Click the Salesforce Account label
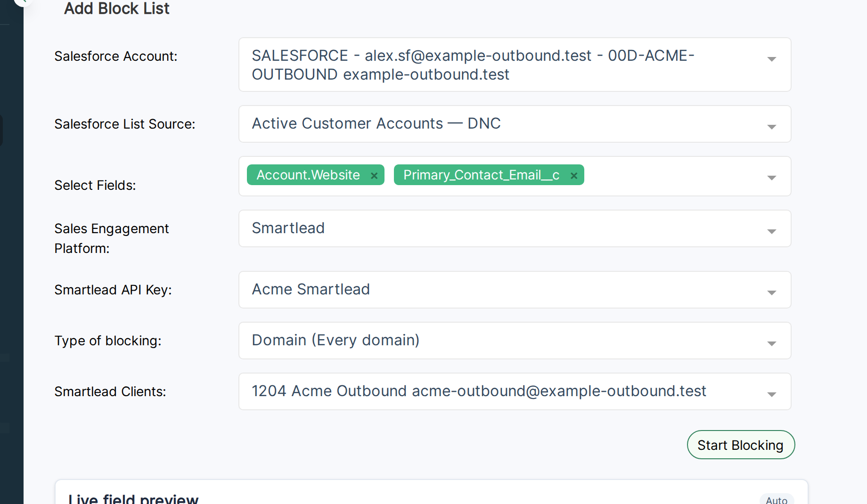The height and width of the screenshot is (504, 867). pyautogui.click(x=116, y=56)
